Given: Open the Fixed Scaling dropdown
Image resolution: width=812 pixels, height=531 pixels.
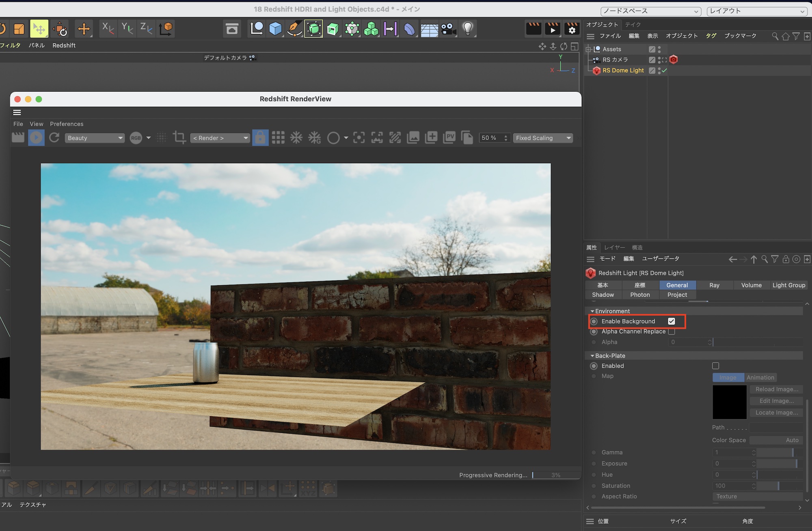Looking at the screenshot, I should click(542, 138).
